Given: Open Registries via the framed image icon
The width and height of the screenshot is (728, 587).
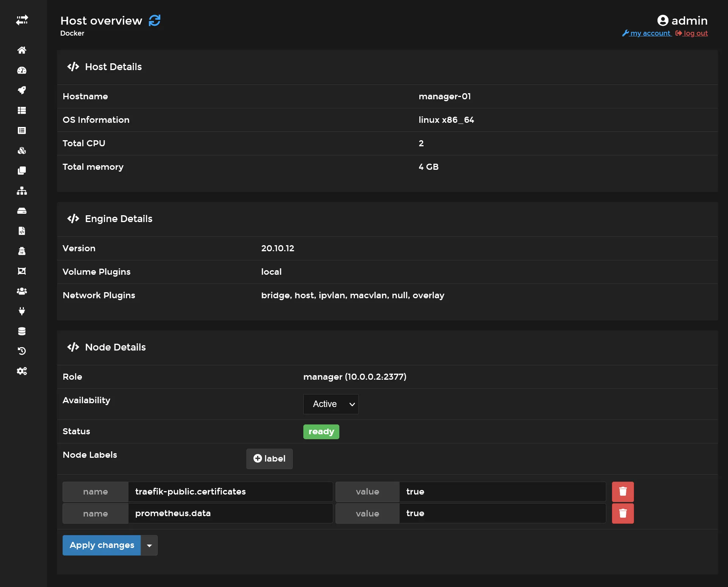Looking at the screenshot, I should coord(22,271).
